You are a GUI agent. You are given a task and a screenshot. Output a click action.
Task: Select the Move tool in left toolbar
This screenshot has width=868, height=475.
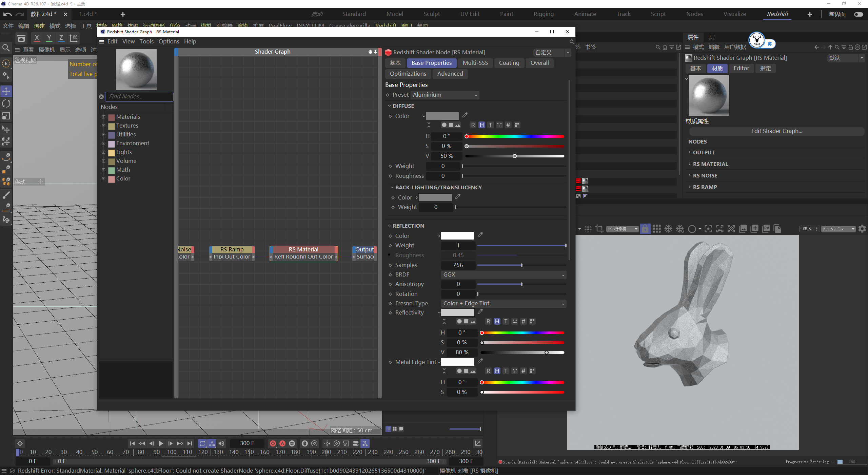click(6, 91)
